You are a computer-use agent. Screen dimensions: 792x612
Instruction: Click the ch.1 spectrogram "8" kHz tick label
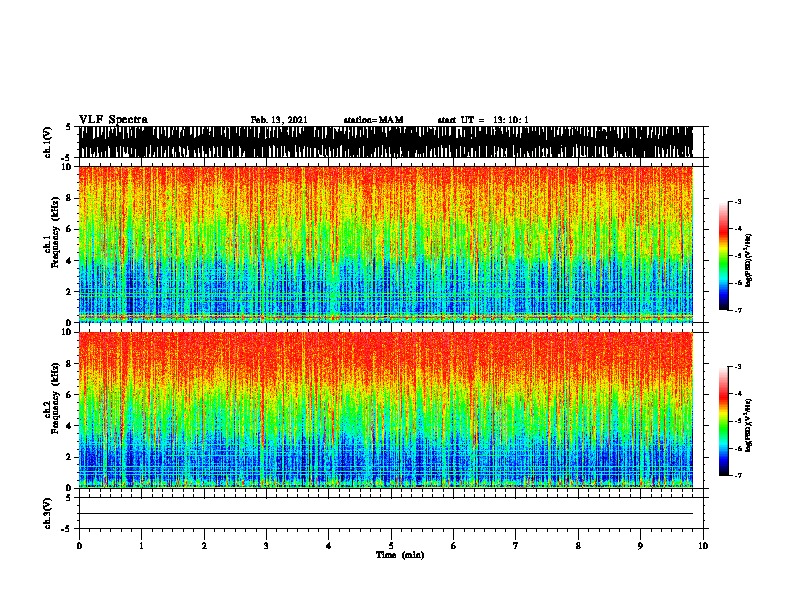70,198
